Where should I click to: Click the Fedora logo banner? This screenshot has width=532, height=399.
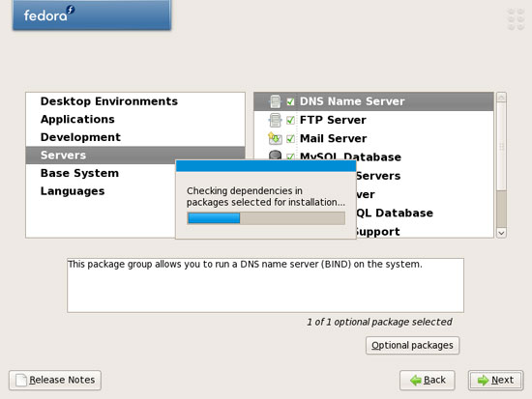pos(92,14)
